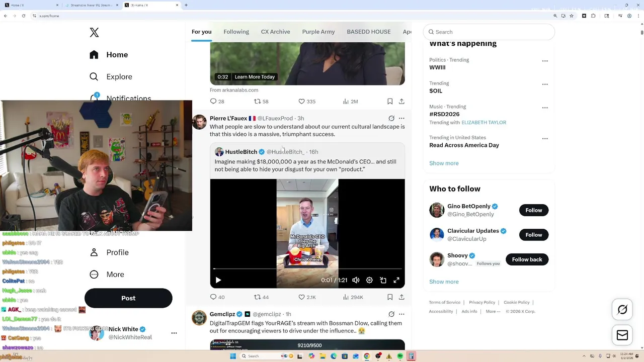The height and width of the screenshot is (362, 644).
Task: Open more options on Gemclipz post
Action: tap(401, 314)
